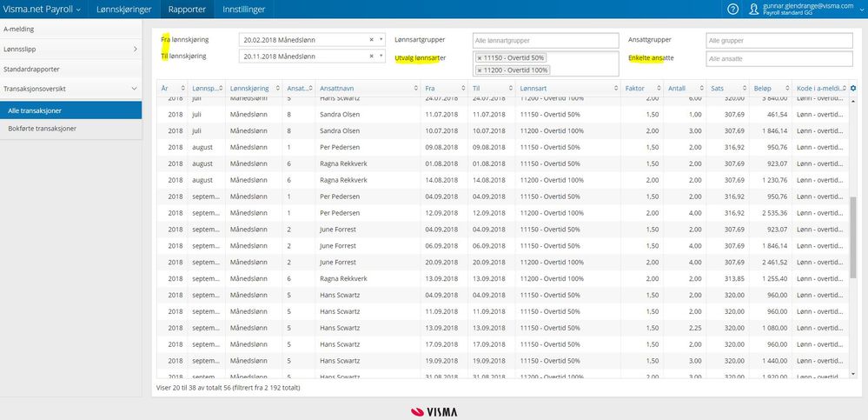Click the Kode i a-melding column header
The height and width of the screenshot is (420, 868).
click(820, 88)
